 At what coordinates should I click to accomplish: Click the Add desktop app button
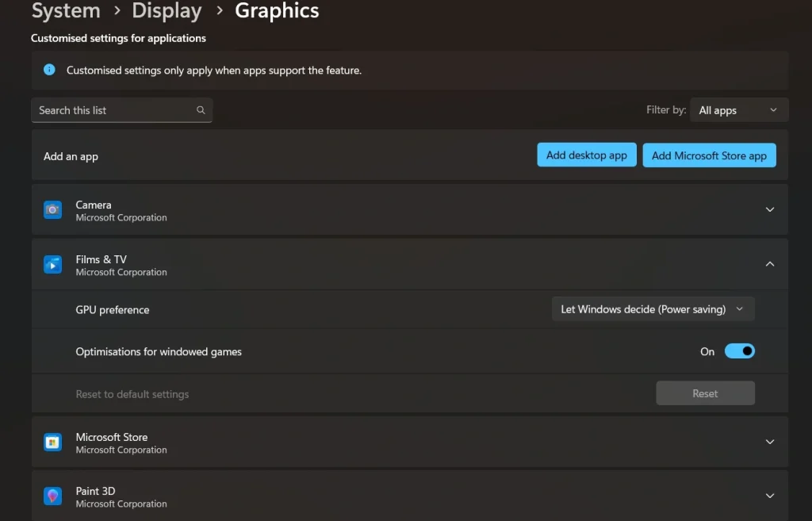[x=586, y=155]
